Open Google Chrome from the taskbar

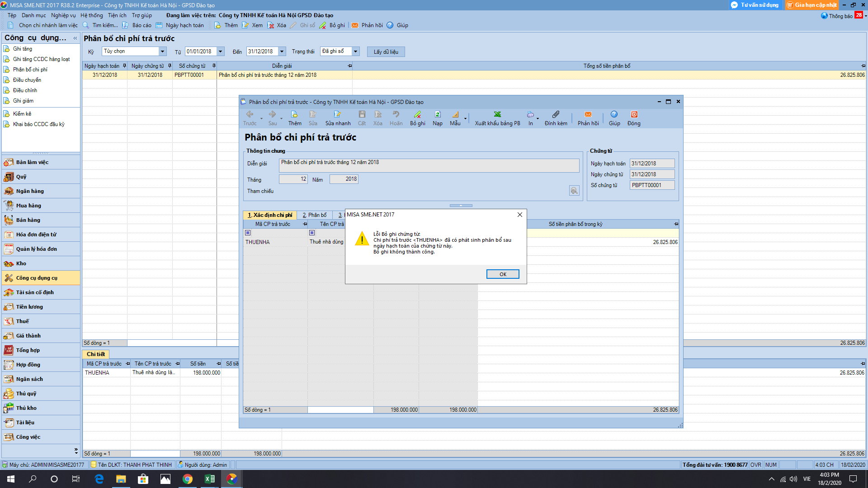[187, 479]
